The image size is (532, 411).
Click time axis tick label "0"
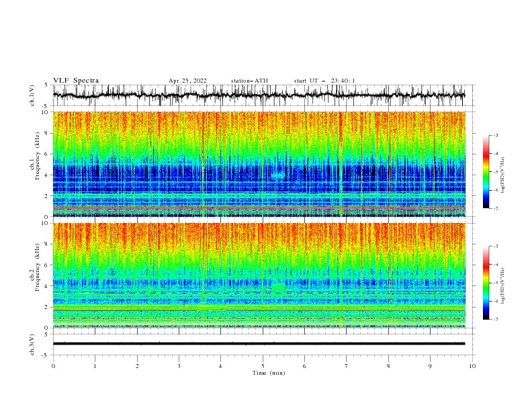click(53, 366)
